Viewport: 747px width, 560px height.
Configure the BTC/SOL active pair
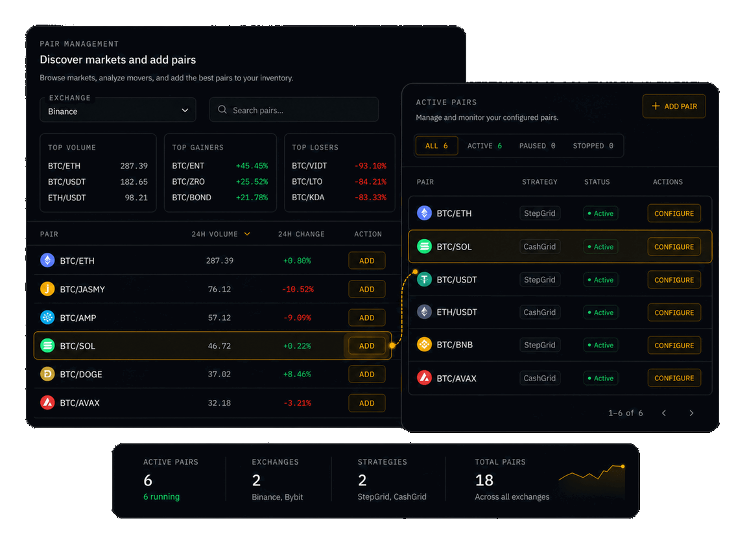(674, 247)
